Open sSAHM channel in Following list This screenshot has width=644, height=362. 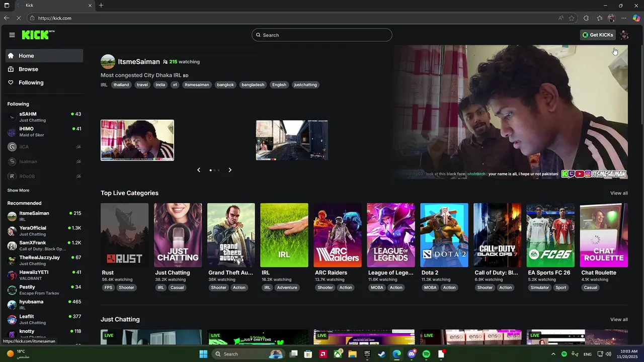[x=44, y=117]
